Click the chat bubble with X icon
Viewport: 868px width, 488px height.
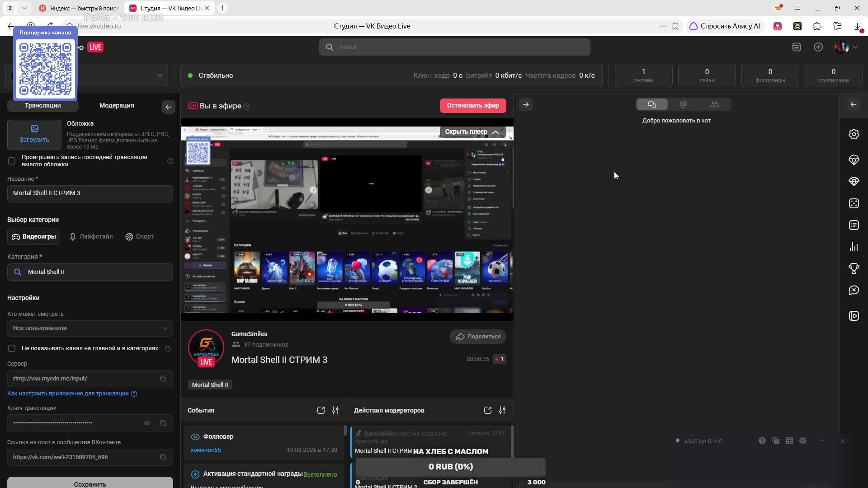coord(854,290)
